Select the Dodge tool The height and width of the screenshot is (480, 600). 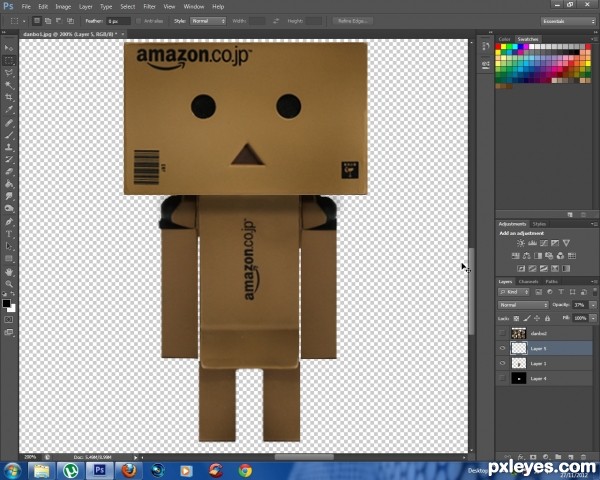(x=9, y=209)
